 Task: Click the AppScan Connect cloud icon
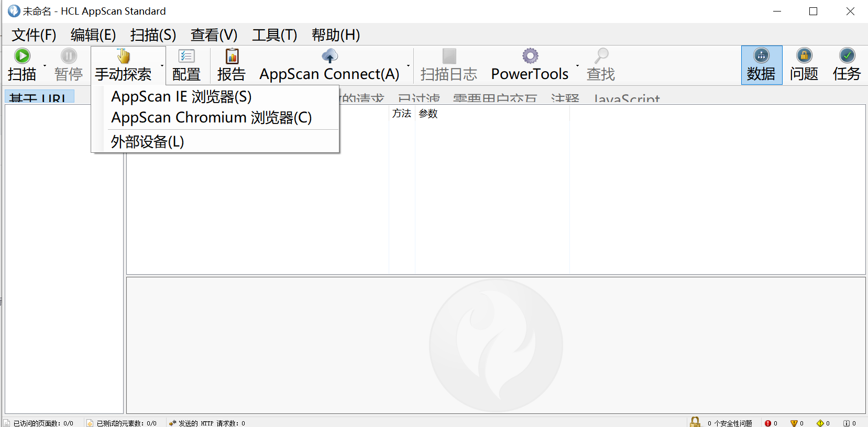pyautogui.click(x=329, y=55)
